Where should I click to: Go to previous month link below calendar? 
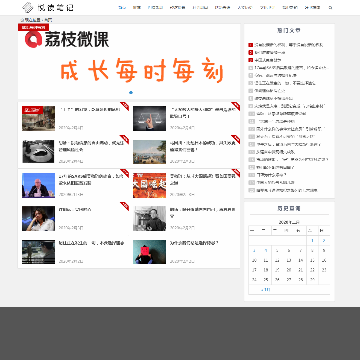pyautogui.click(x=266, y=290)
